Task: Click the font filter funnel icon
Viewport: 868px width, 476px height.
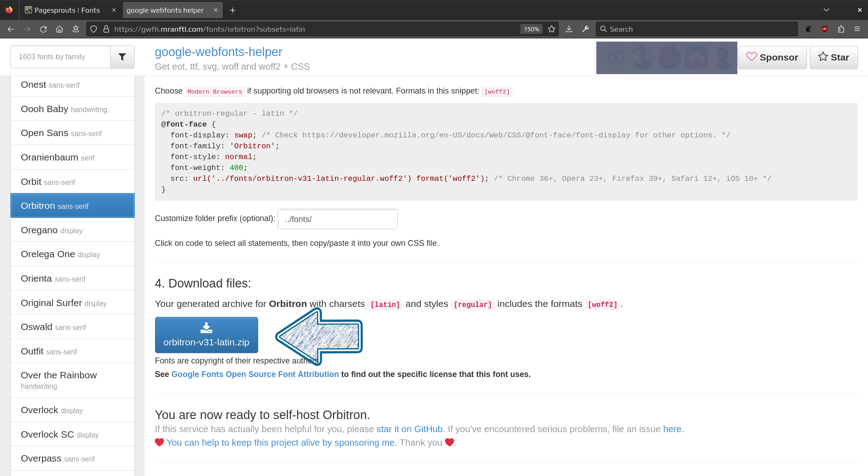Action: click(122, 57)
